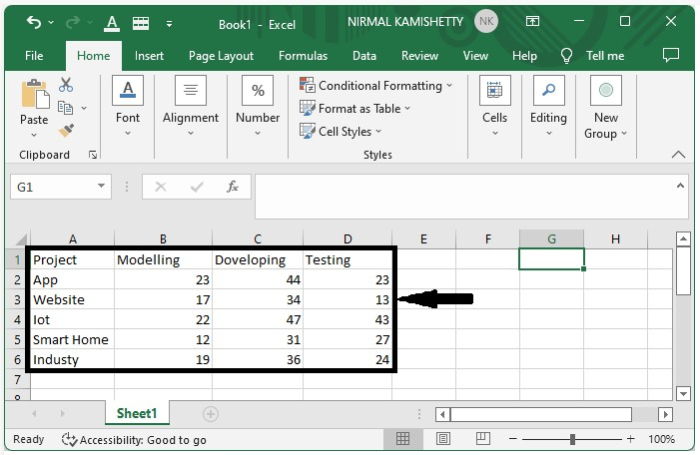Click the Cut scissors icon
Screen dimensions: 700x455
click(66, 84)
